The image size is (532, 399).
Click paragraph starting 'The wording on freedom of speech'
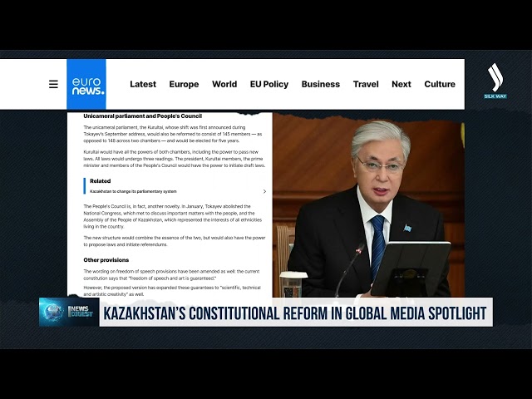[171, 275]
